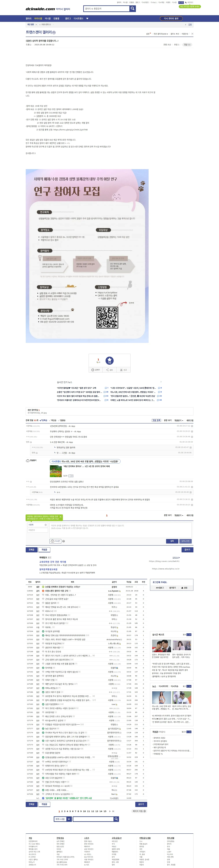Click upper 전체글 list filter button
The height and width of the screenshot is (868, 219).
[x=31, y=550]
